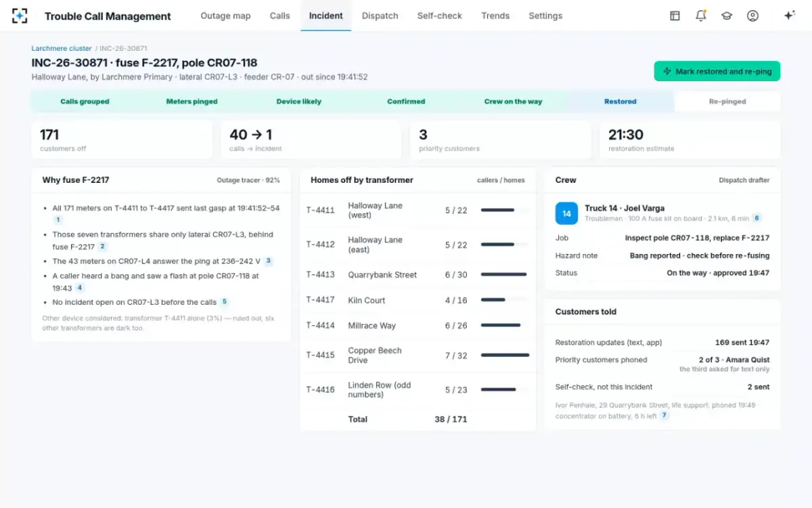The height and width of the screenshot is (508, 812).
Task: View the Trends tab
Action: [495, 16]
